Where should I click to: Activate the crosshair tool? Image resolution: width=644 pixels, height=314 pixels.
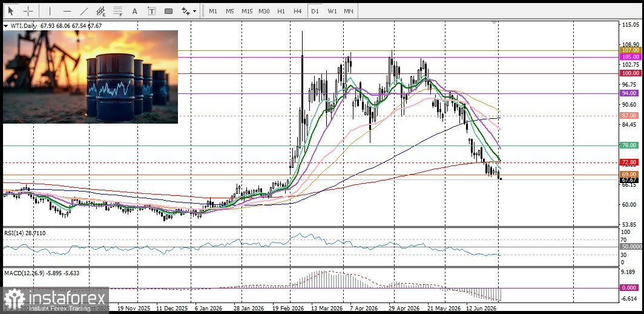[28, 11]
